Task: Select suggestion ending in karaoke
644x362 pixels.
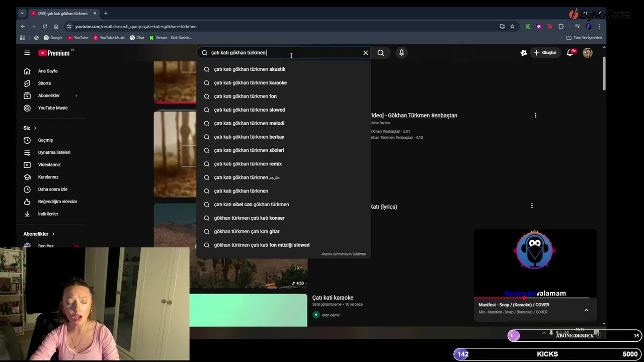Action: coord(283,83)
